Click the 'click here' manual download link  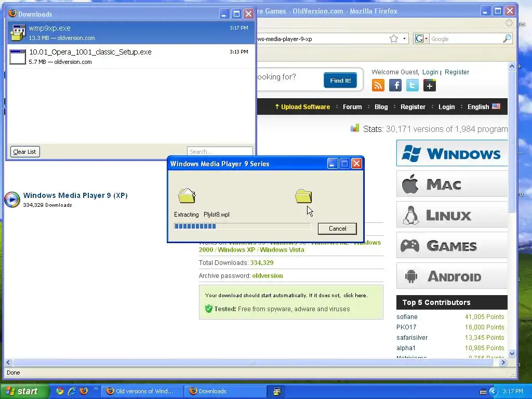(x=354, y=295)
